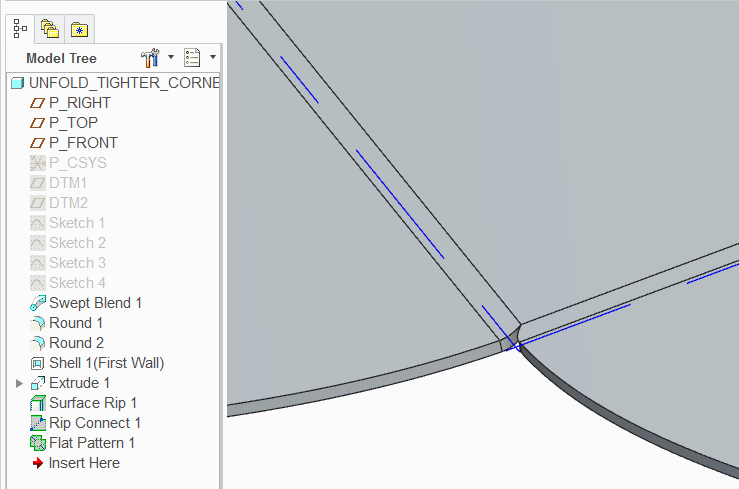Click the P_CSYS coordinate system icon

[x=38, y=163]
